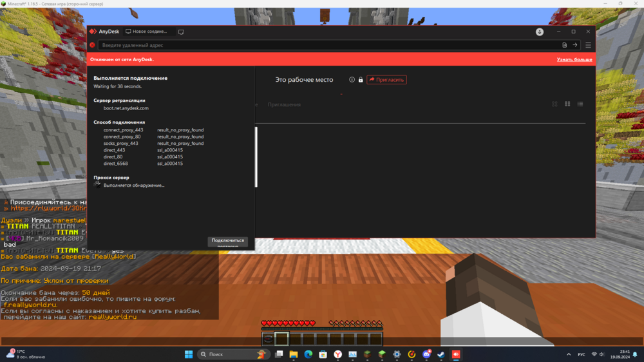Select the "connect_proxy_443" row
The image size is (644, 362).
(153, 130)
